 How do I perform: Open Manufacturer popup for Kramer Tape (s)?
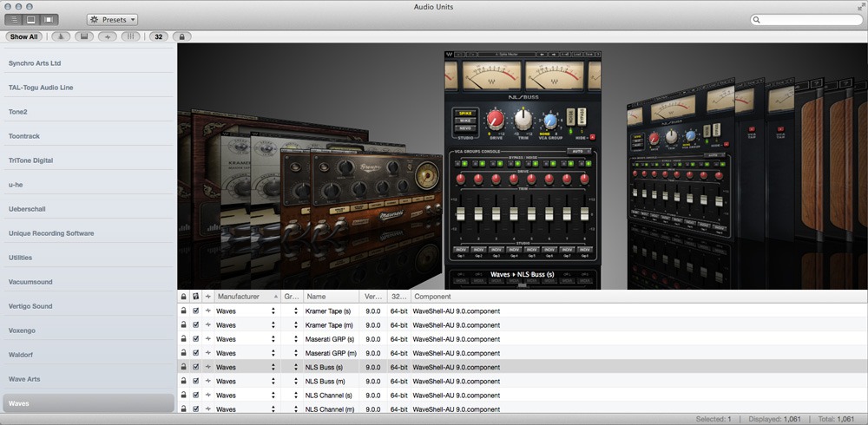(273, 311)
